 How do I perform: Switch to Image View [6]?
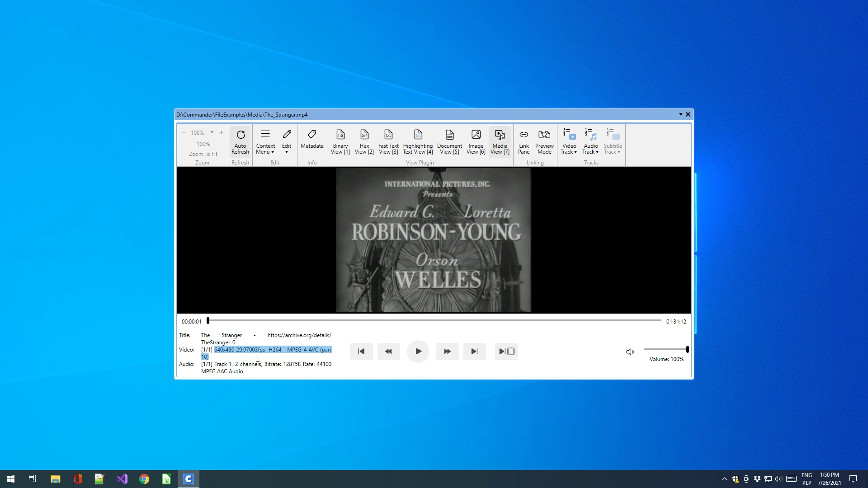point(476,141)
